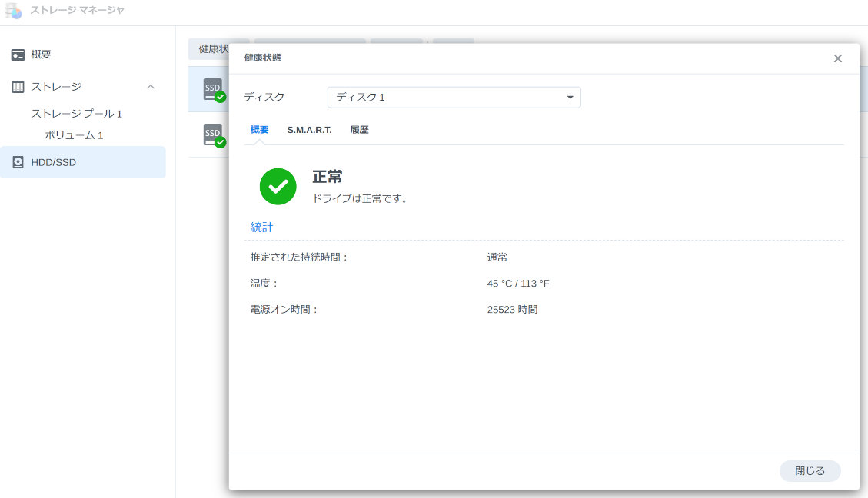Switch to the 履歴 history tab
Image resolution: width=868 pixels, height=498 pixels.
click(x=359, y=129)
